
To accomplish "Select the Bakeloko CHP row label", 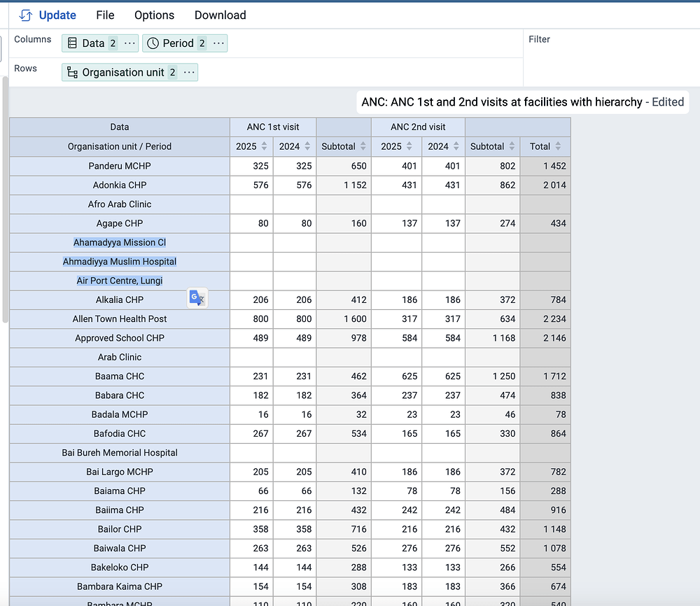I will point(120,568).
